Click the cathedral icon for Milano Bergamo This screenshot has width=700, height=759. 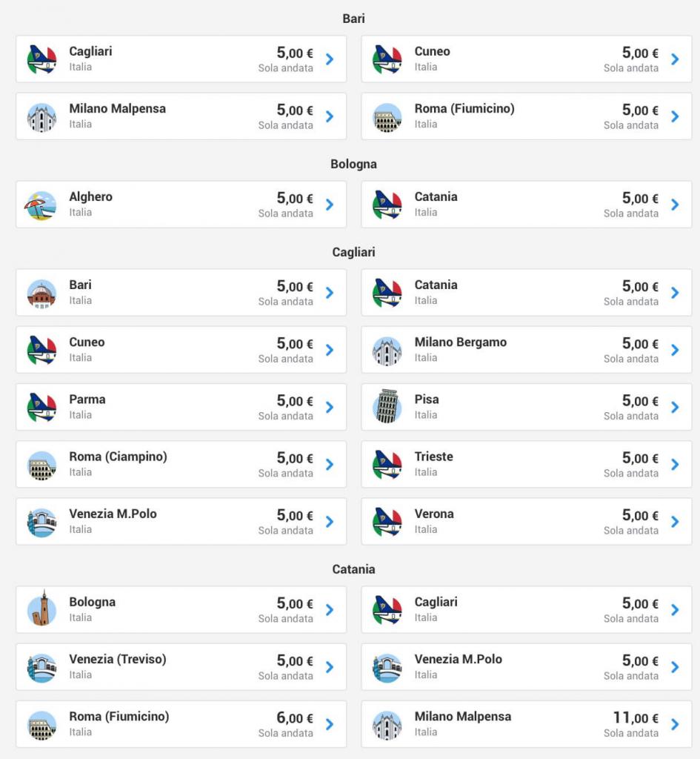click(x=387, y=350)
